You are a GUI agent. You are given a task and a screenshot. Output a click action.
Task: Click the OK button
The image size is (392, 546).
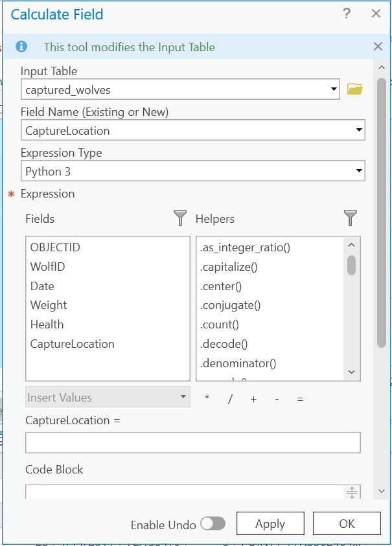coord(347,524)
